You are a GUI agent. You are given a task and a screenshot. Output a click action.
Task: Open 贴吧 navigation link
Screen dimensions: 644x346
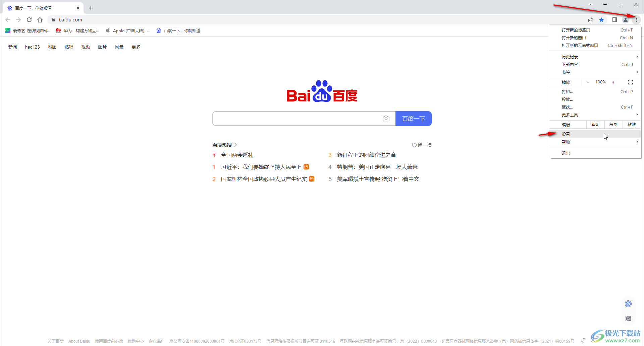69,47
